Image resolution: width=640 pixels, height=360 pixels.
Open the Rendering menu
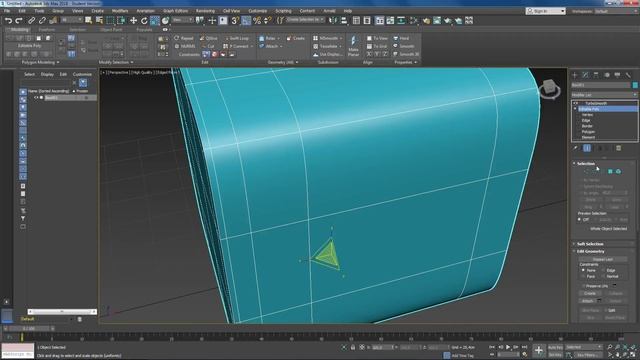[x=205, y=11]
